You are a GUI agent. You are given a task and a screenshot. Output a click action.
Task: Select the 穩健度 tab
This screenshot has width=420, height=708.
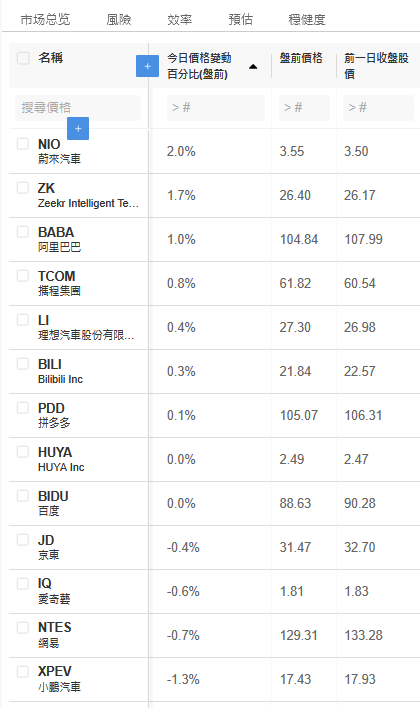tap(307, 19)
